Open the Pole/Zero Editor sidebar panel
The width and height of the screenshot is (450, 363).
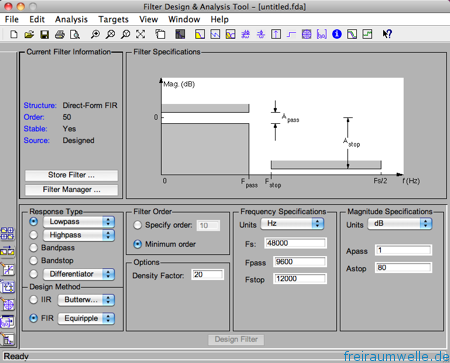[x=7, y=305]
